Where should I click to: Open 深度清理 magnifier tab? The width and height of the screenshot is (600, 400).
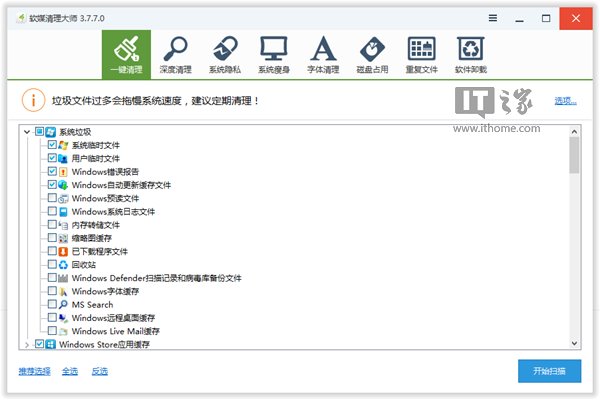coord(176,55)
